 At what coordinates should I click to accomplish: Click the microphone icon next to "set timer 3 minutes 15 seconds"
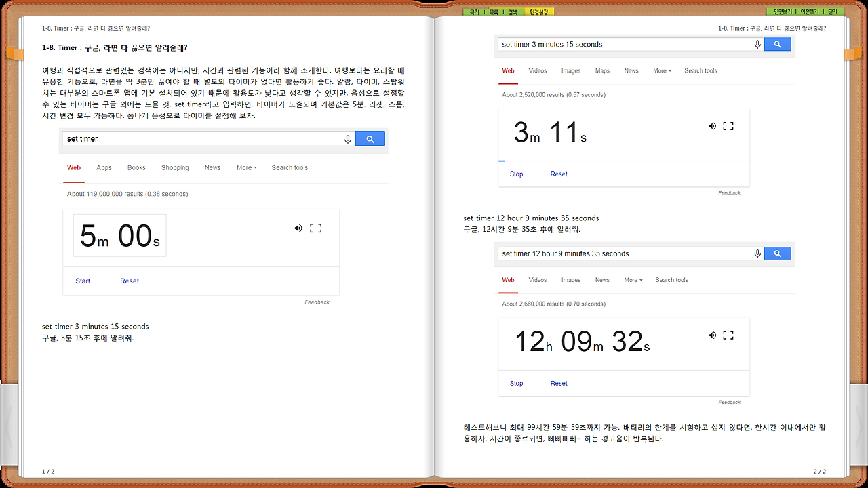pos(757,45)
